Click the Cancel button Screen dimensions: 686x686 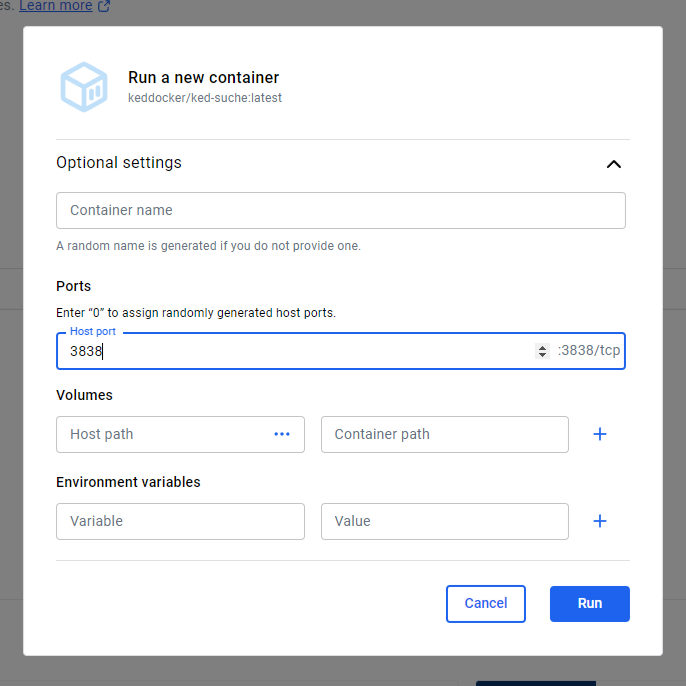(x=486, y=603)
